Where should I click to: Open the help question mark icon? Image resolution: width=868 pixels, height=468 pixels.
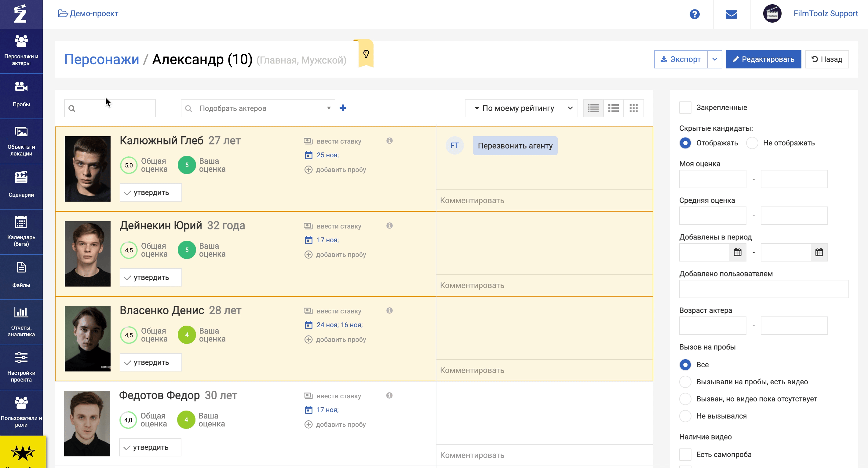[695, 14]
